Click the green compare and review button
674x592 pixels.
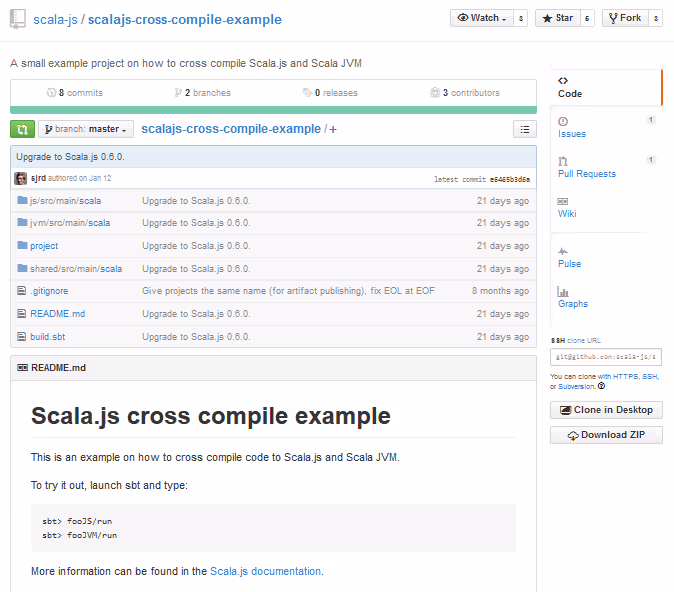(22, 129)
